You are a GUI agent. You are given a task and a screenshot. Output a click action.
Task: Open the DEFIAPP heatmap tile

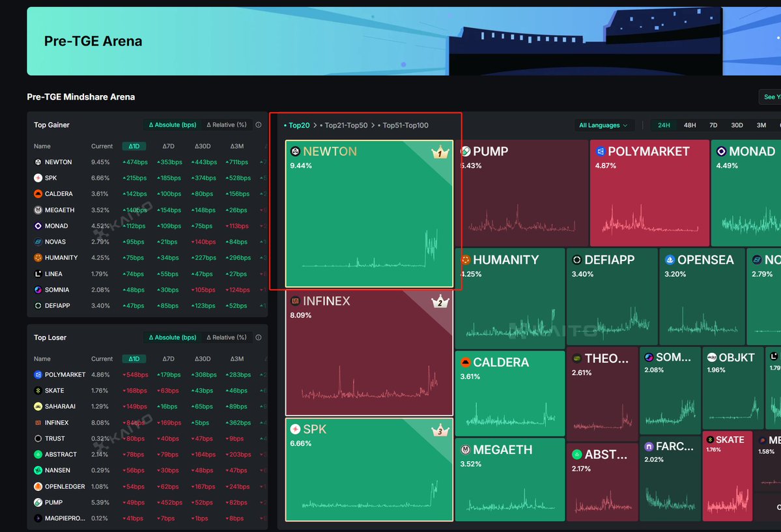coord(612,296)
